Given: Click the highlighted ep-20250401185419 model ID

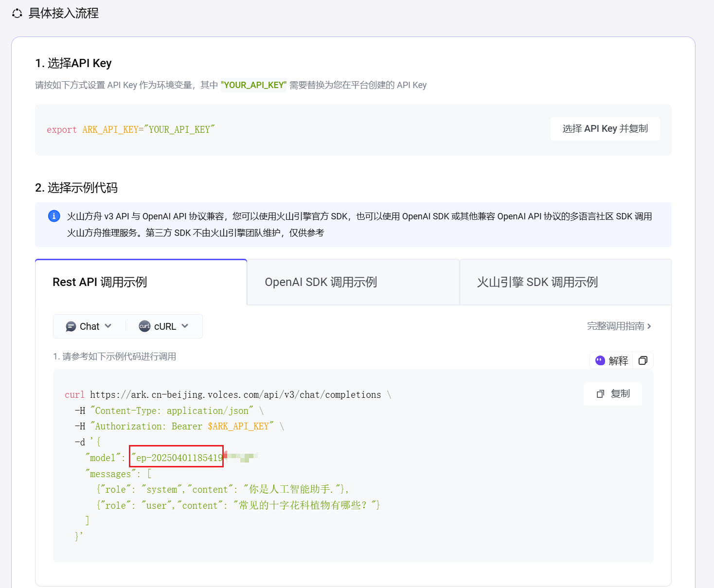Looking at the screenshot, I should point(177,457).
